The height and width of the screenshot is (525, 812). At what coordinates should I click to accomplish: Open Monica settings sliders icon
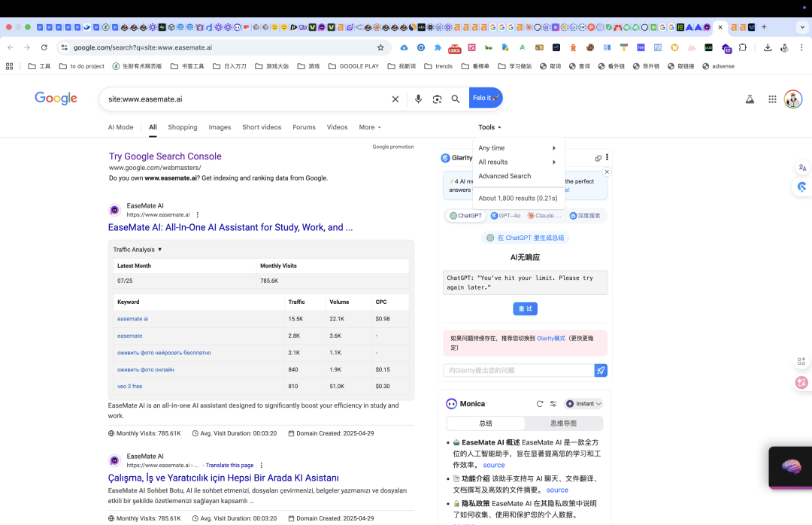point(553,404)
